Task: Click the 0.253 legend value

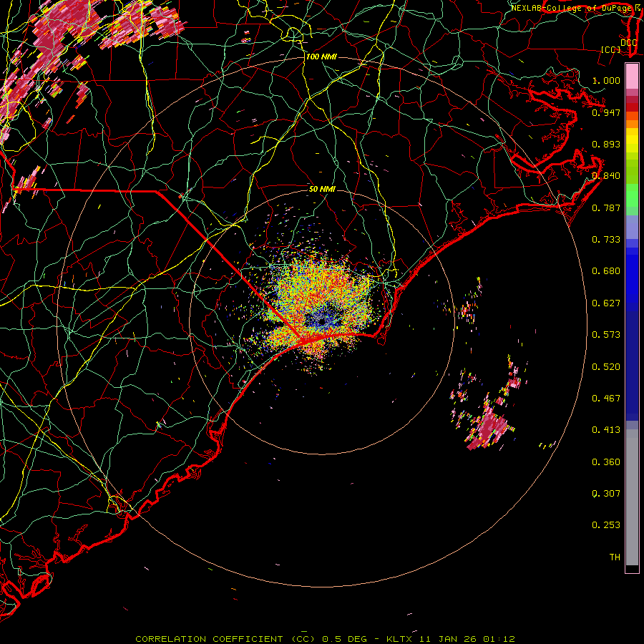Action: coord(606,525)
